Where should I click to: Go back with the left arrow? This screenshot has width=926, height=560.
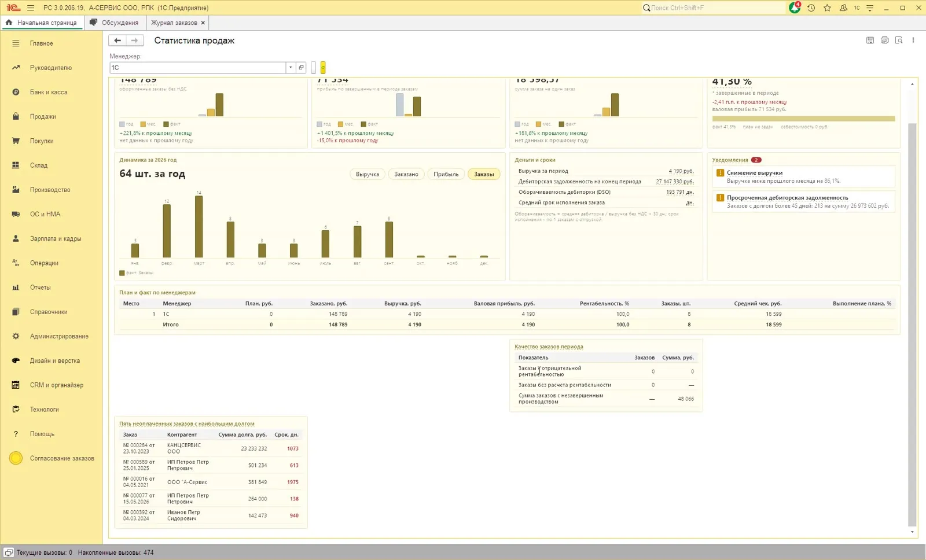[117, 40]
